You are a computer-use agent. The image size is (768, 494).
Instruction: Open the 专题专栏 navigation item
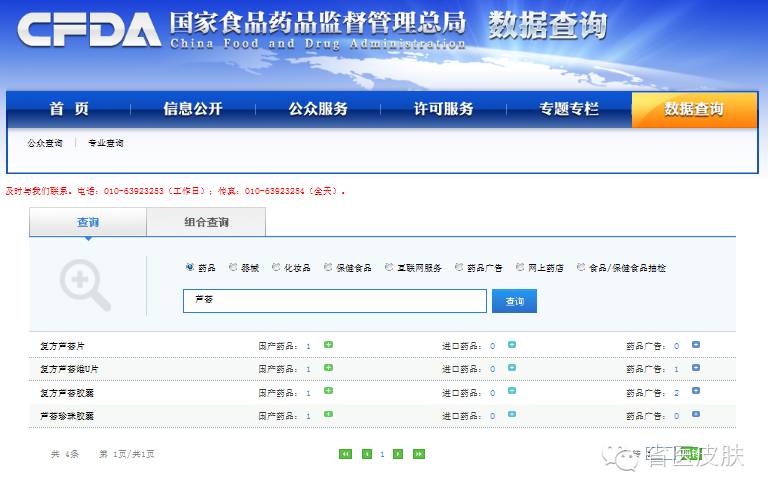569,109
